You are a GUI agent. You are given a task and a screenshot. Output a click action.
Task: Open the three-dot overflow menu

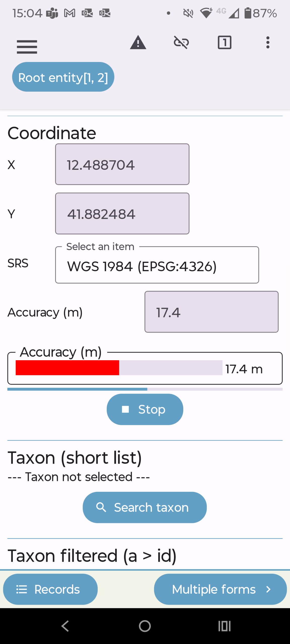[268, 43]
